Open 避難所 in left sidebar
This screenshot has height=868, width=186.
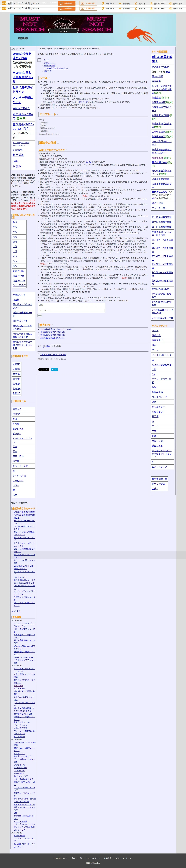click(x=17, y=167)
